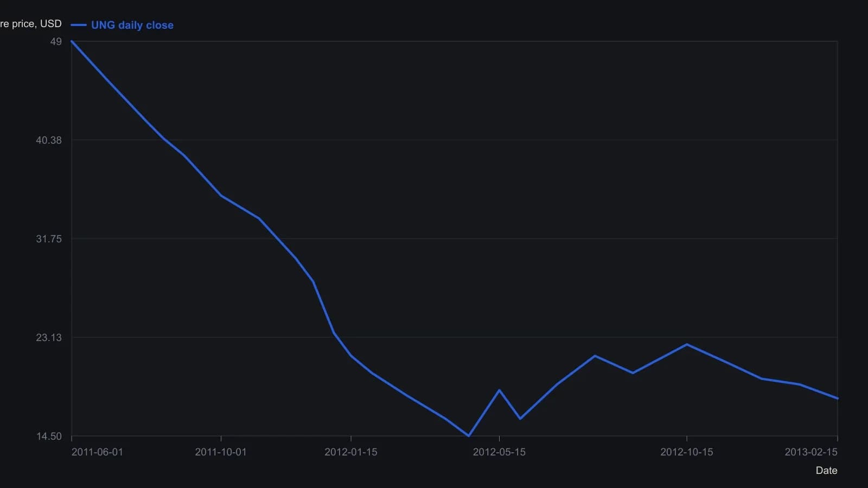The height and width of the screenshot is (488, 868).
Task: Click the 31.75 y-axis value
Action: coord(49,239)
